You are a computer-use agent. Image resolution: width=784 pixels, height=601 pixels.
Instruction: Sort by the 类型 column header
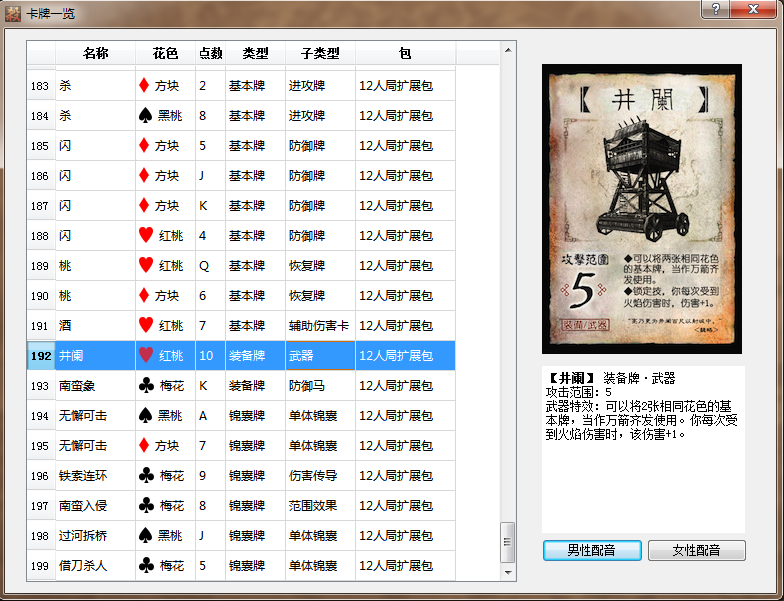[x=256, y=53]
